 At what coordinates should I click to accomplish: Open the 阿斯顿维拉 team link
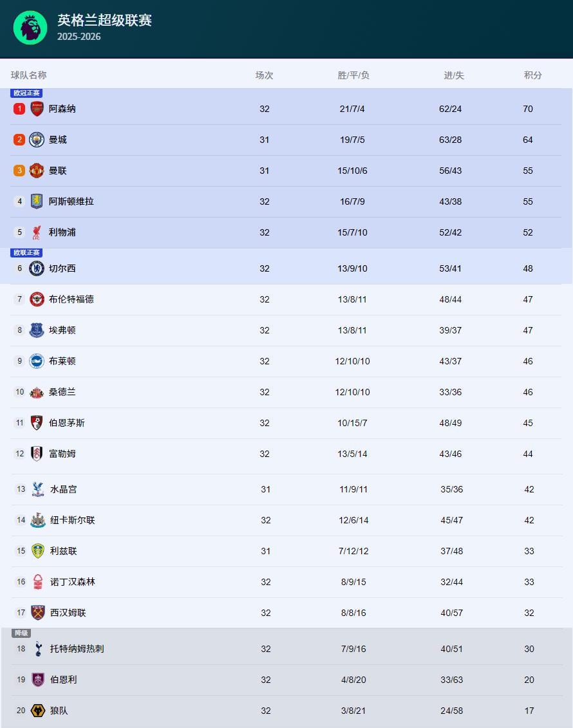tap(71, 201)
